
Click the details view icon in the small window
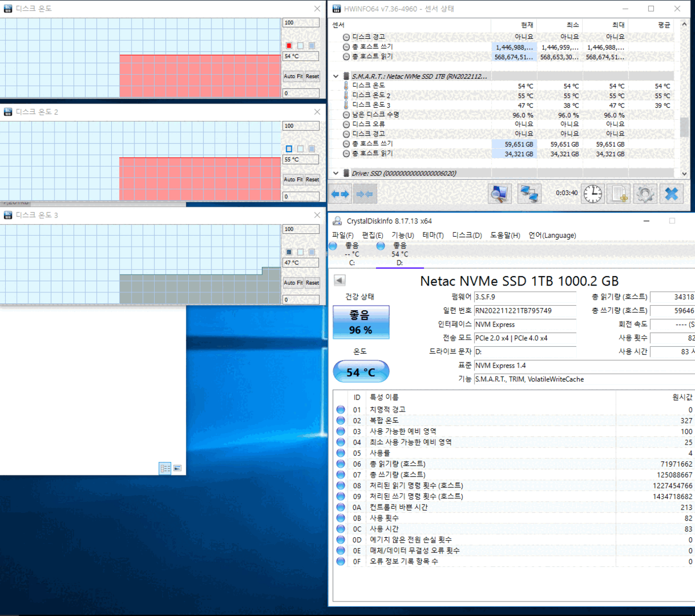pos(165,468)
